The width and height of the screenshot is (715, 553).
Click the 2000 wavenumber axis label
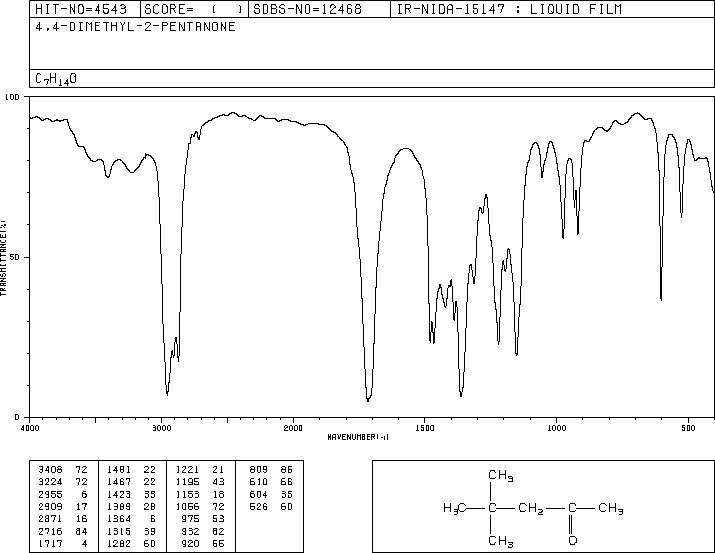pyautogui.click(x=293, y=428)
